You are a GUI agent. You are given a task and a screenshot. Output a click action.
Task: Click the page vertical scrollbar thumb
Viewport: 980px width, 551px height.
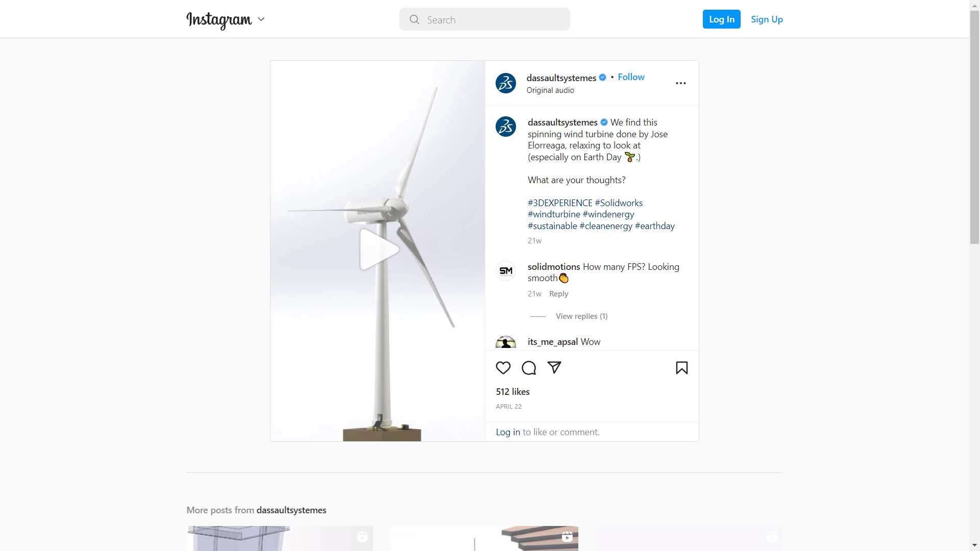click(x=974, y=127)
